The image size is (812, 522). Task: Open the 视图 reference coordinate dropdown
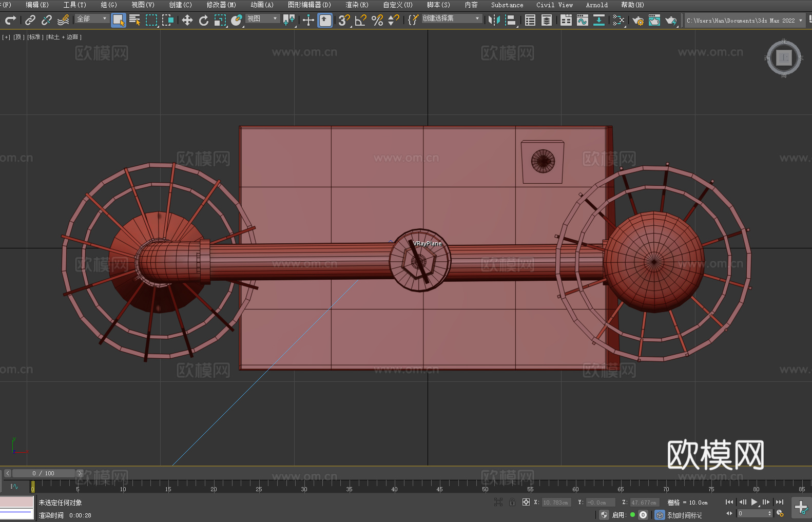[x=262, y=18]
